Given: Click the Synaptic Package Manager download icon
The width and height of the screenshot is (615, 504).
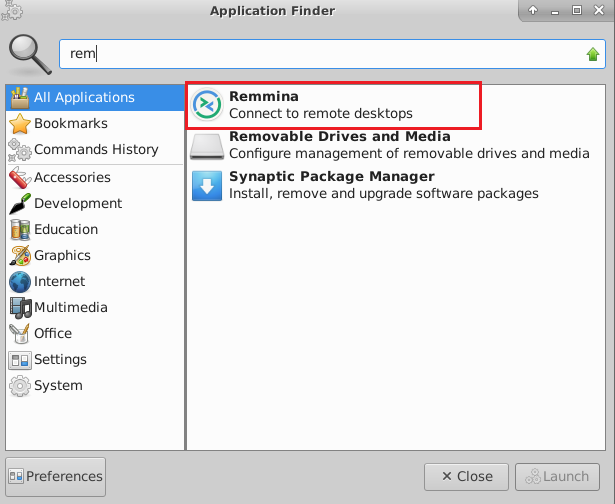Looking at the screenshot, I should coord(207,186).
